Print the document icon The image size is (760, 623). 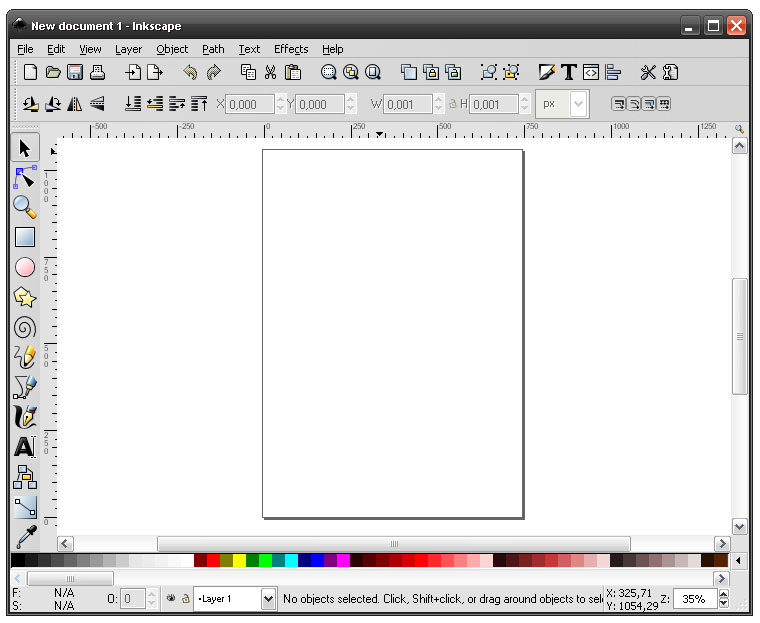(x=97, y=72)
